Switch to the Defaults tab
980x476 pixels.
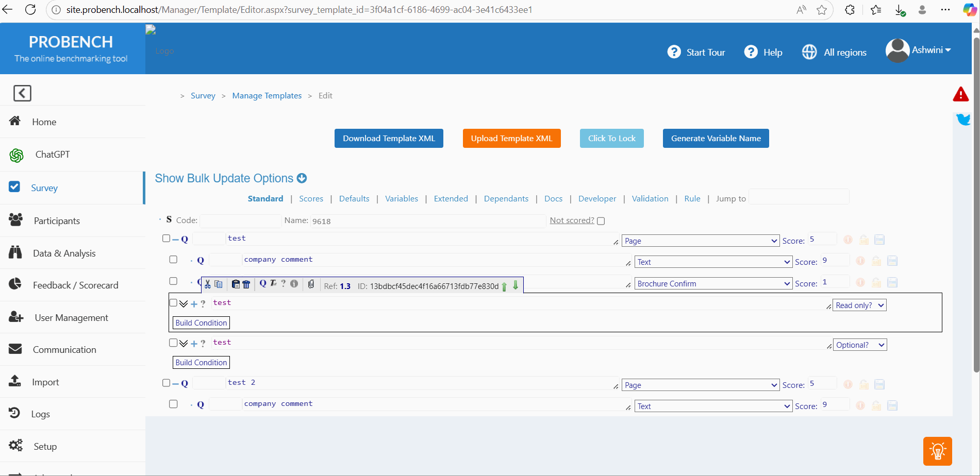point(354,199)
